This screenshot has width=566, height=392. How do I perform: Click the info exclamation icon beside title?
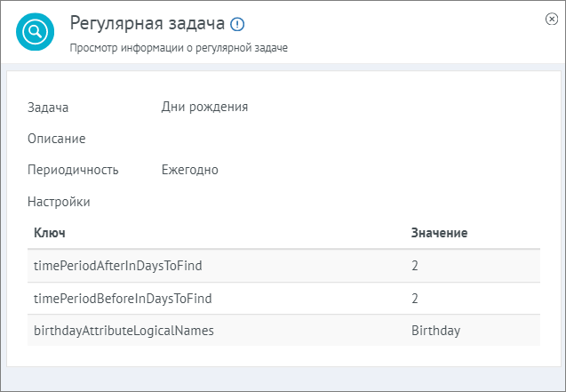click(237, 25)
